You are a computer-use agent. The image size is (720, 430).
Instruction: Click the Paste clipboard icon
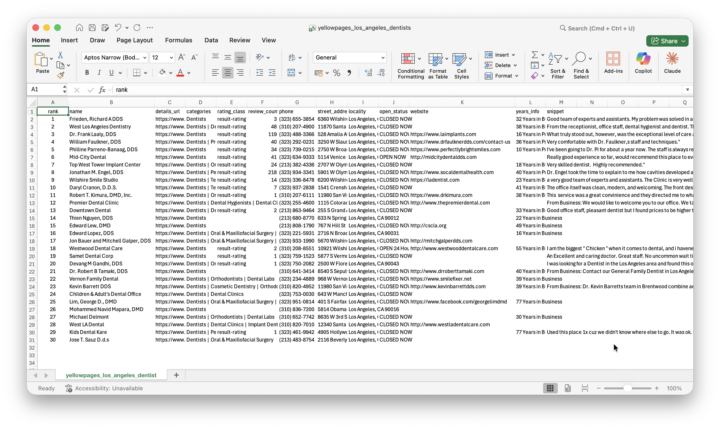tap(41, 59)
